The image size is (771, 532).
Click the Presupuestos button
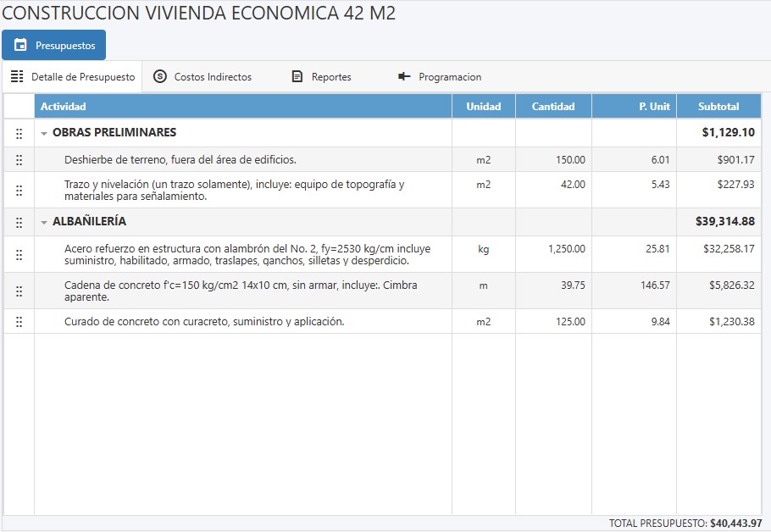click(x=53, y=46)
